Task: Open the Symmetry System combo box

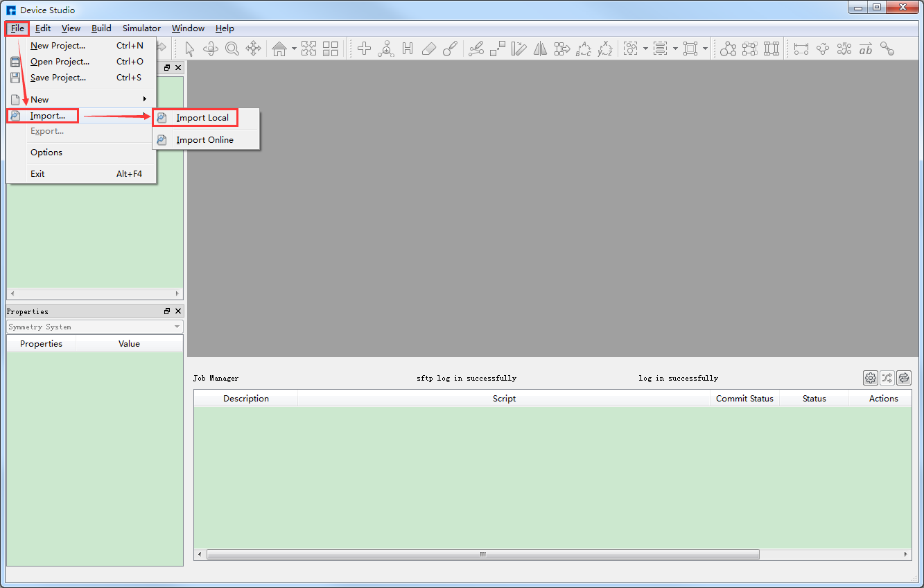Action: point(94,327)
